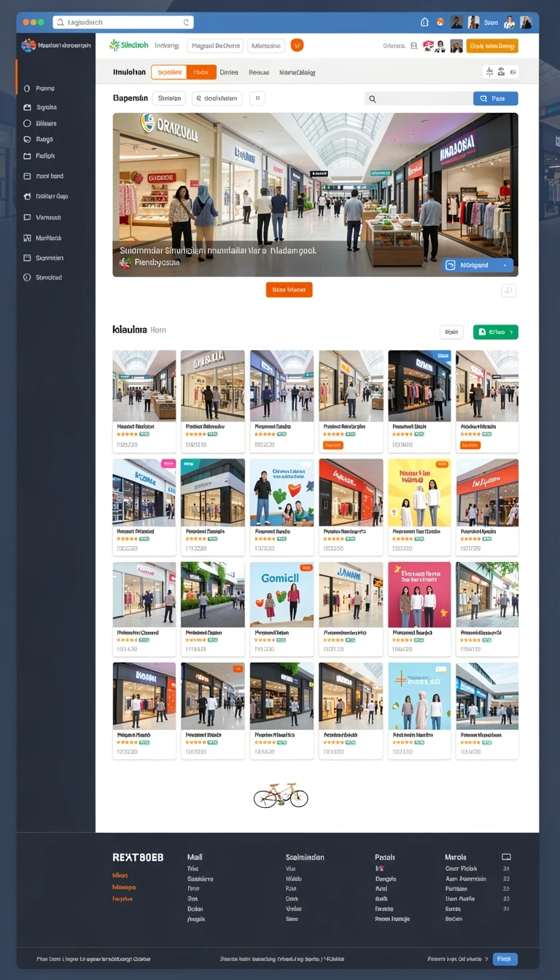The image size is (560, 980).
Task: Open the fourth tab in tab row
Action: (x=259, y=72)
